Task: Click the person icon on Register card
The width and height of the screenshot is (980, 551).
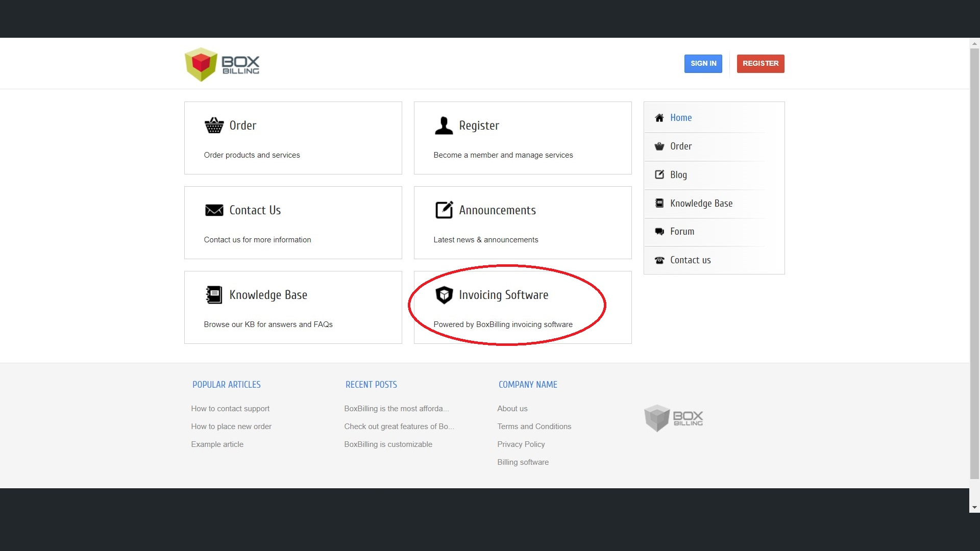Action: click(444, 125)
